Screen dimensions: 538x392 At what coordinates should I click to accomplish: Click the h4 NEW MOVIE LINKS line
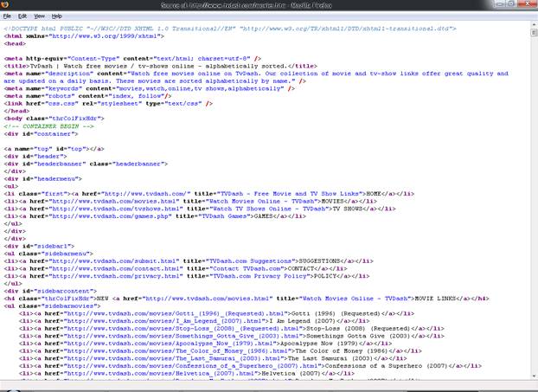[247, 299]
